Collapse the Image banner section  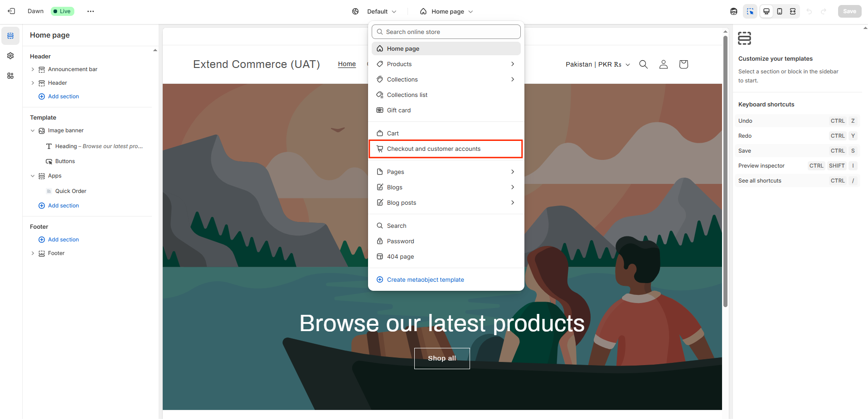click(x=33, y=130)
